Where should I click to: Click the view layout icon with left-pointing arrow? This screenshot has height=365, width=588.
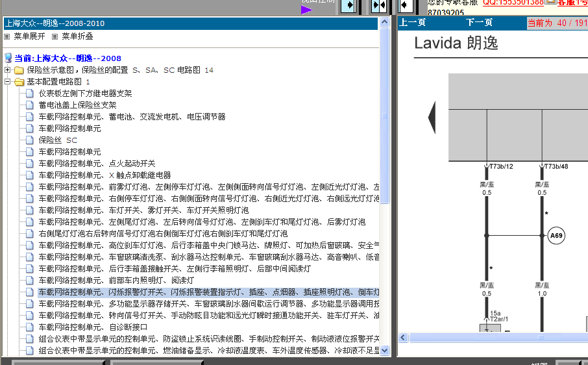point(406,6)
